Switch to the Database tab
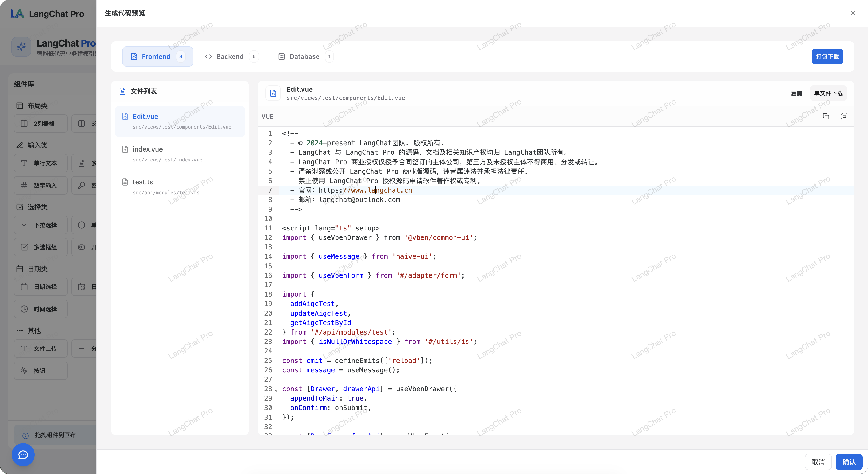 point(304,56)
